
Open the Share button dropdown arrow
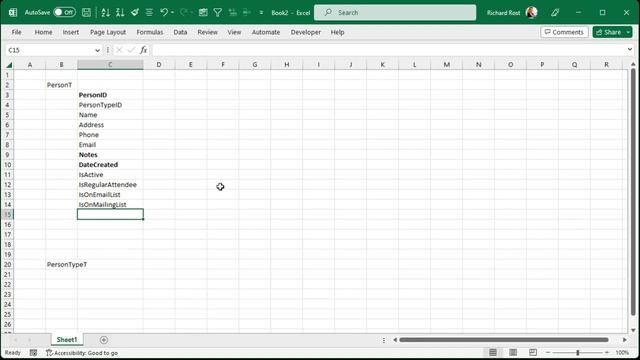tap(628, 32)
